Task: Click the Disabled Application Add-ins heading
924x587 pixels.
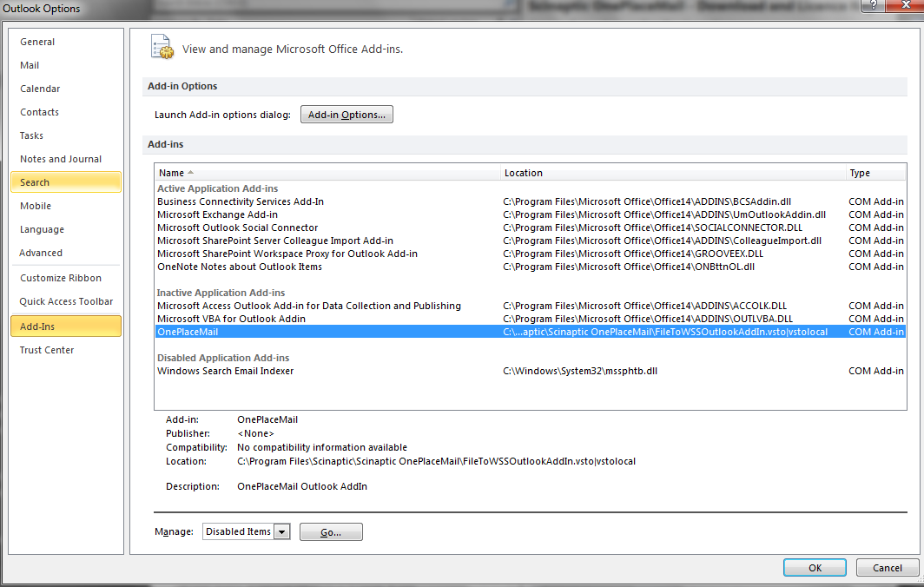Action: (x=222, y=358)
